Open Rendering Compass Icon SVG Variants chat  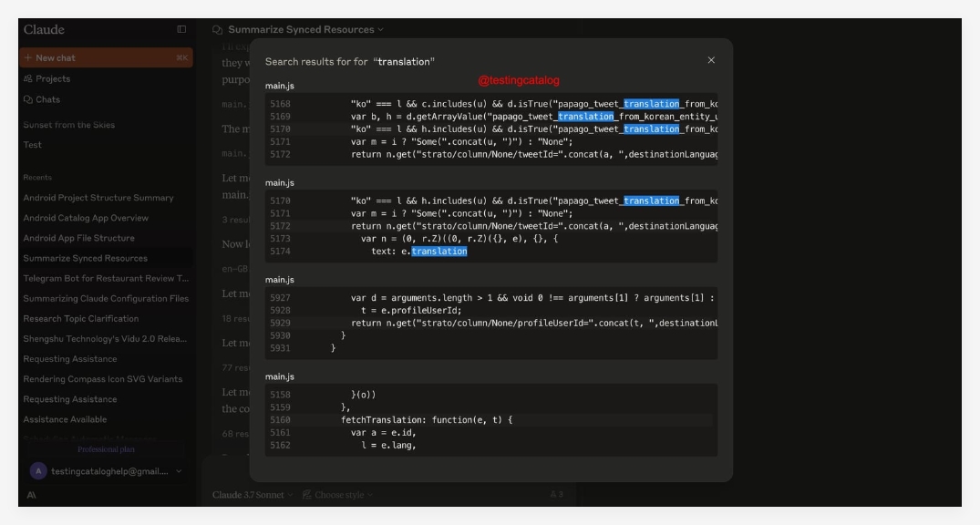point(102,379)
